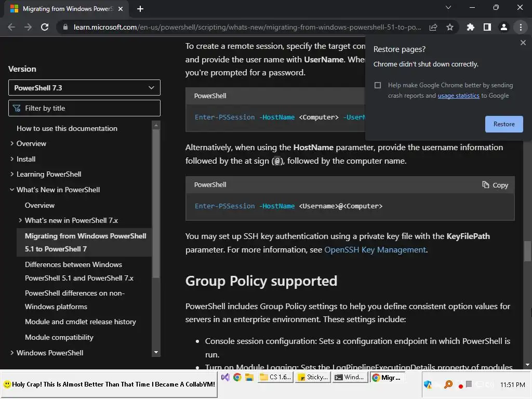Open Overview under What's New

coord(39,205)
